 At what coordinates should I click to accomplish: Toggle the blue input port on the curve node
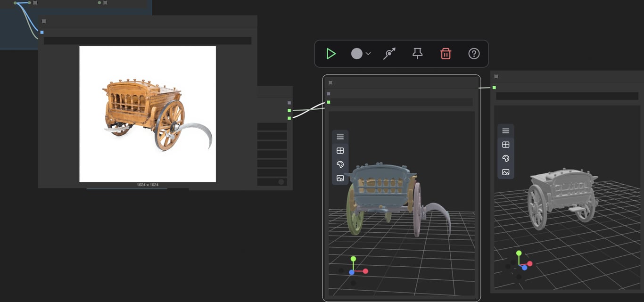pos(41,32)
